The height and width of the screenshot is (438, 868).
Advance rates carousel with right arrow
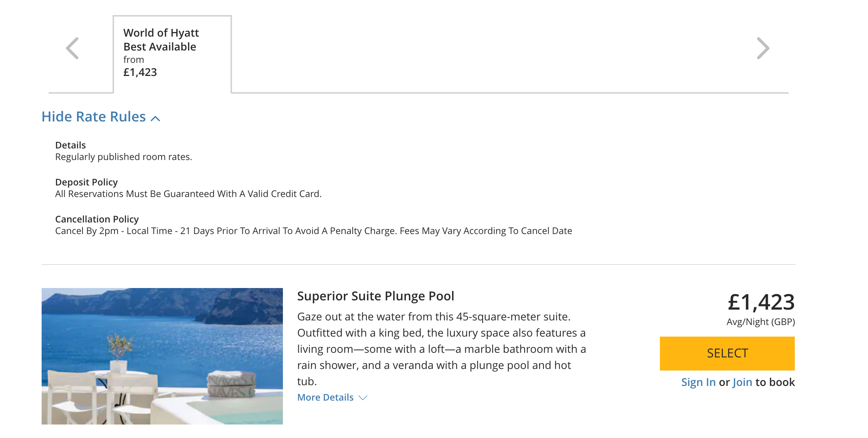[763, 48]
